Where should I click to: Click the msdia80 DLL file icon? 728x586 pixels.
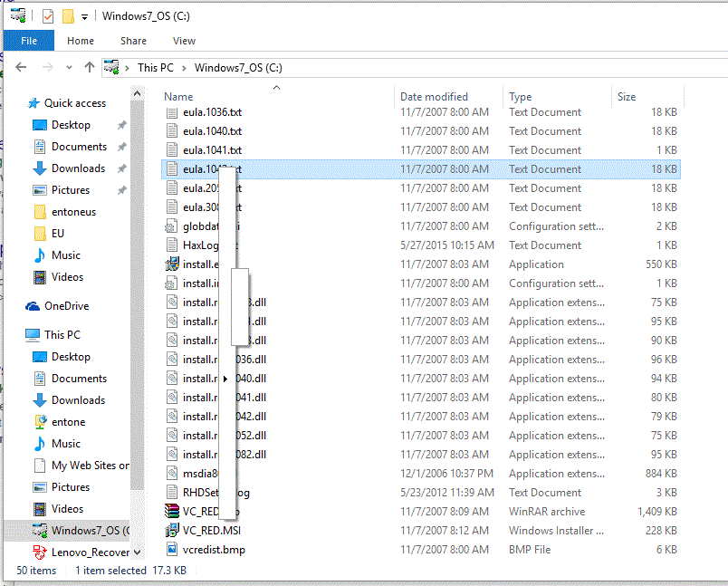coord(172,473)
